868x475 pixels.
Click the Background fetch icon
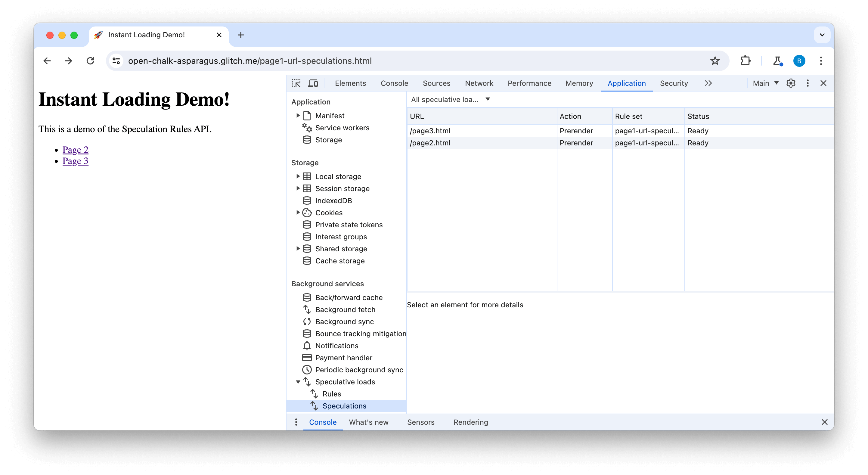(307, 309)
